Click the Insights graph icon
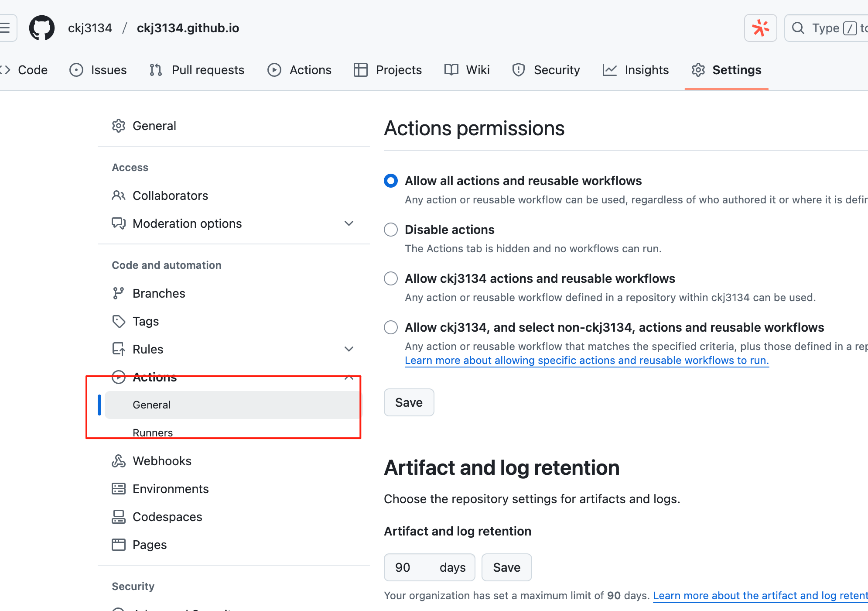Viewport: 868px width, 611px height. (x=609, y=70)
